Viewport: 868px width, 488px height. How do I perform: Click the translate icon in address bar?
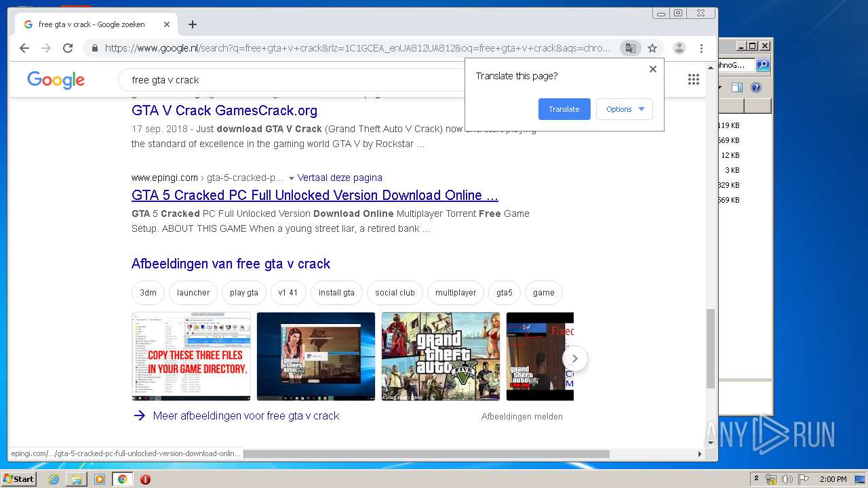[630, 48]
